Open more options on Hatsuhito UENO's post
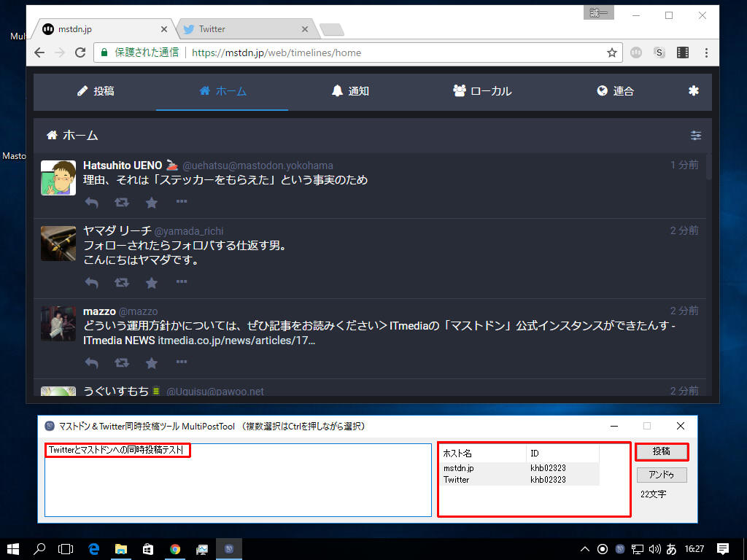The width and height of the screenshot is (747, 560). [182, 201]
